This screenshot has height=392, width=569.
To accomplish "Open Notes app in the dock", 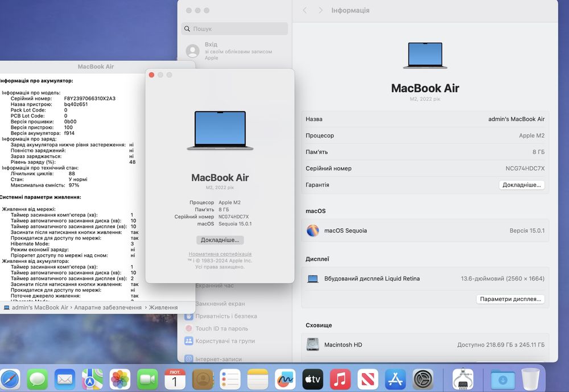I will pos(258,379).
